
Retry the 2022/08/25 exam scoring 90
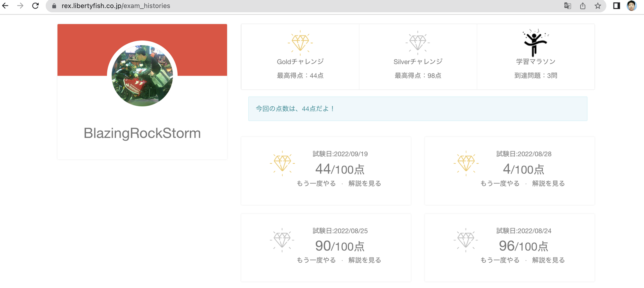click(x=316, y=260)
